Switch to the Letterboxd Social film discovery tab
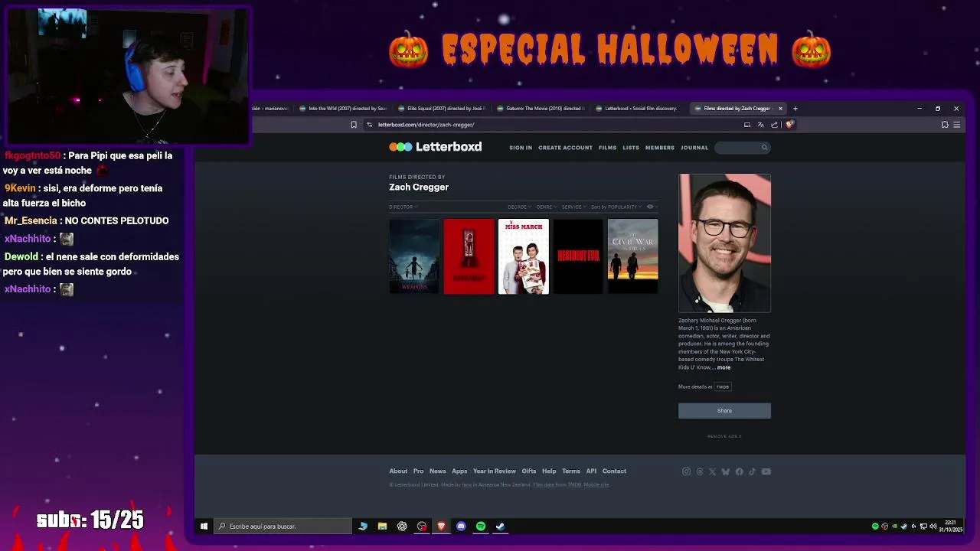Viewport: 980px width, 551px height. coord(639,109)
